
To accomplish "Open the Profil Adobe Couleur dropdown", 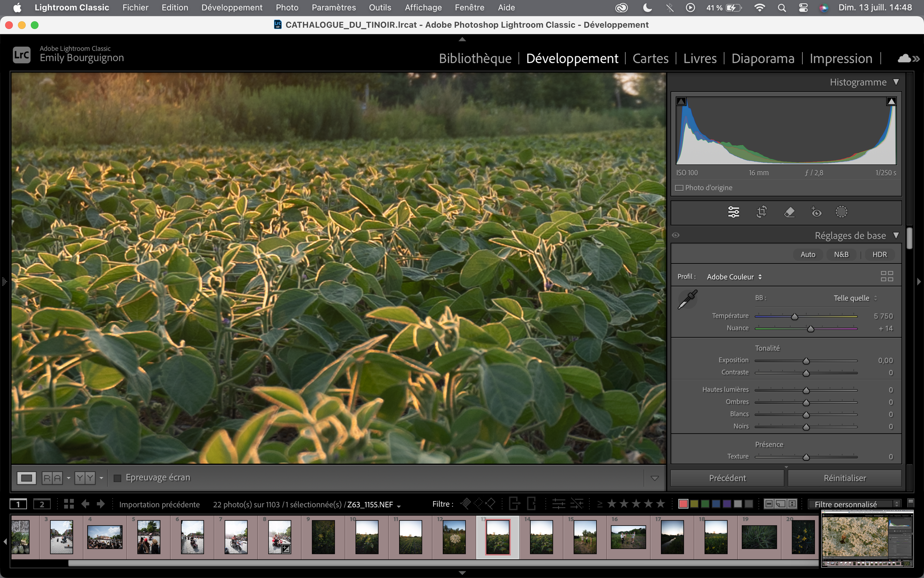I will [x=734, y=277].
